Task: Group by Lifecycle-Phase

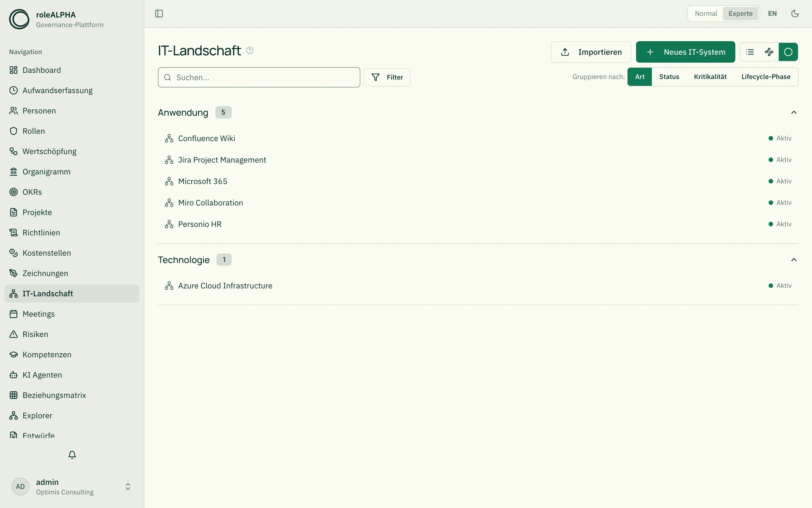Action: pyautogui.click(x=766, y=77)
